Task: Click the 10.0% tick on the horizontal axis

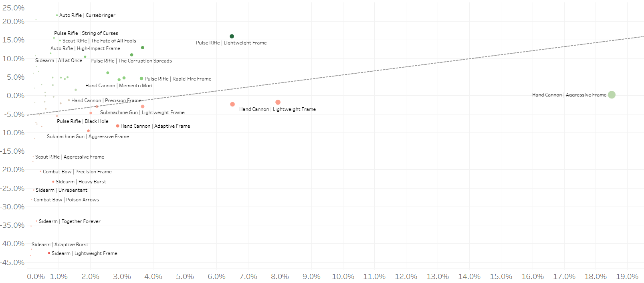Action: (x=343, y=277)
